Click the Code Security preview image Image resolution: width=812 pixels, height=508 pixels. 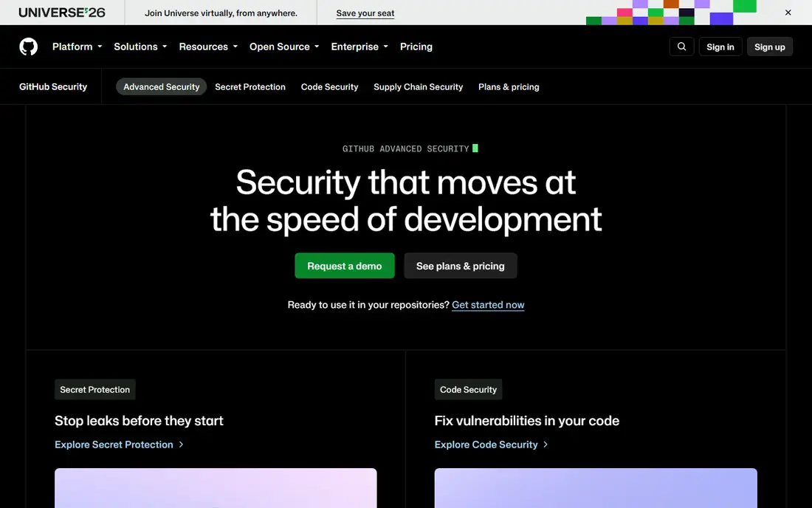tap(596, 488)
